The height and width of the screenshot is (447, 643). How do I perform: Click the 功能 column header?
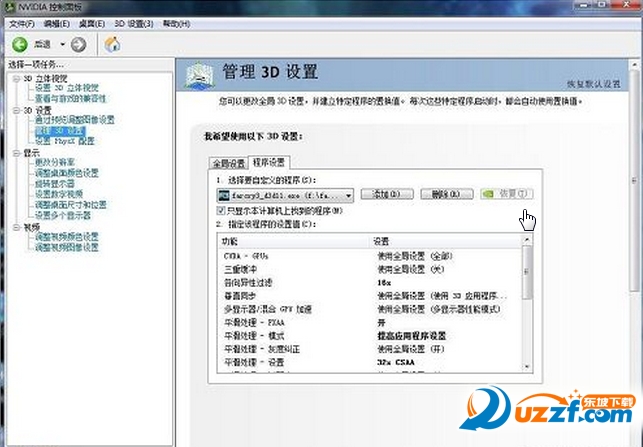coord(293,242)
